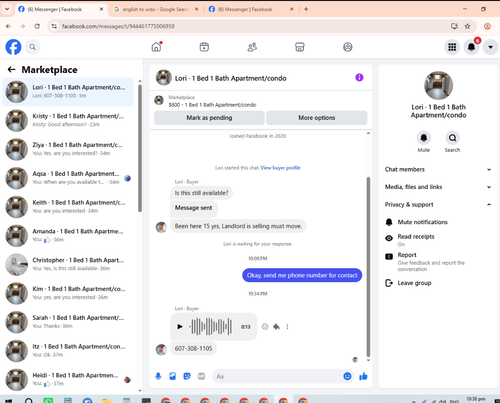Click Report conversation option
This screenshot has height=403, width=500.
tap(438, 261)
